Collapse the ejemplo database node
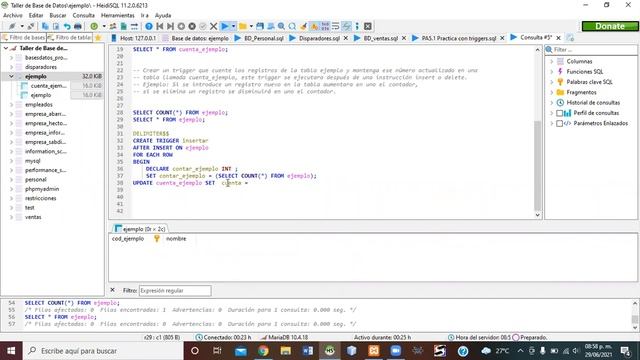 point(11,76)
